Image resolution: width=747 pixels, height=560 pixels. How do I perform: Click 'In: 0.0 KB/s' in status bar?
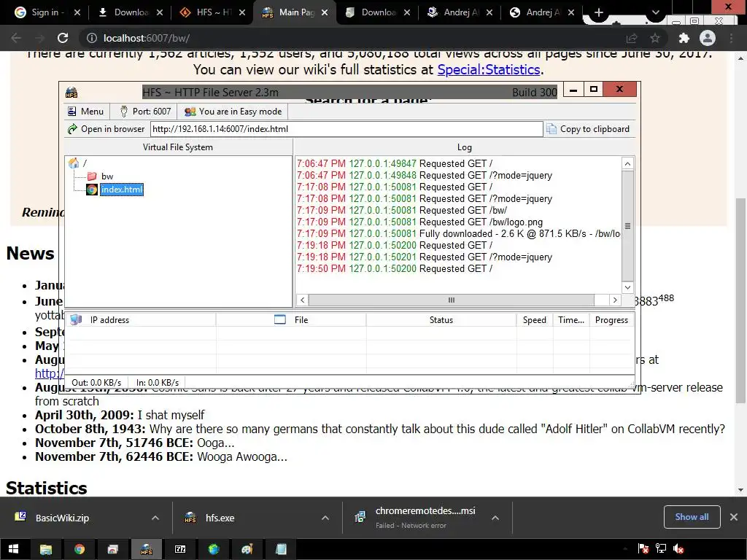[158, 382]
